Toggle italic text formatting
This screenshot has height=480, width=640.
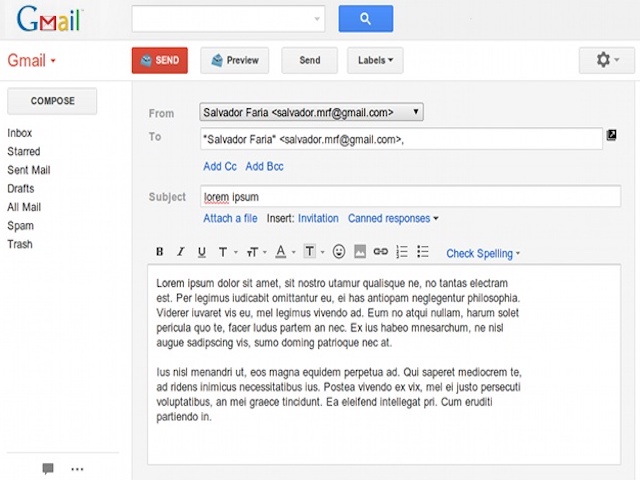pyautogui.click(x=180, y=252)
